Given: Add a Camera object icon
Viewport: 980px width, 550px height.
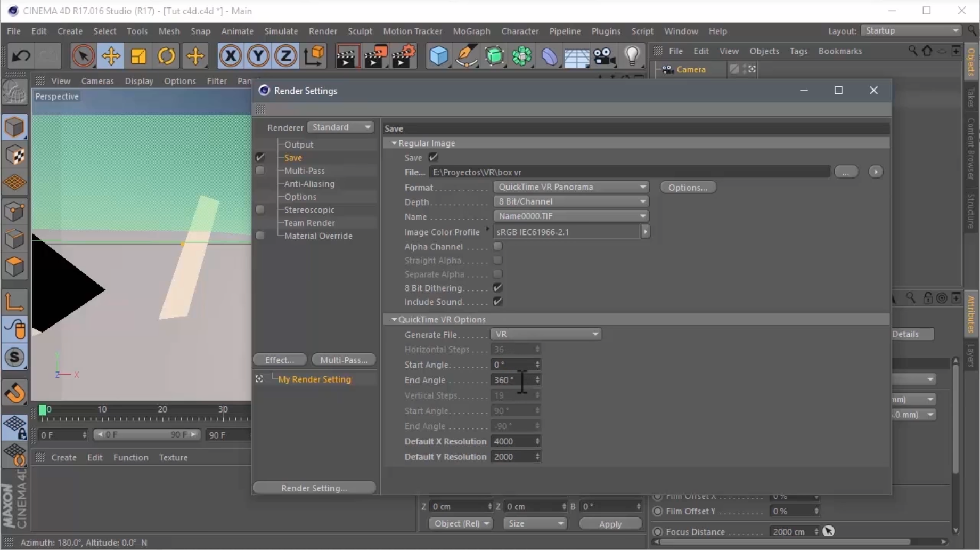Looking at the screenshot, I should (x=605, y=56).
